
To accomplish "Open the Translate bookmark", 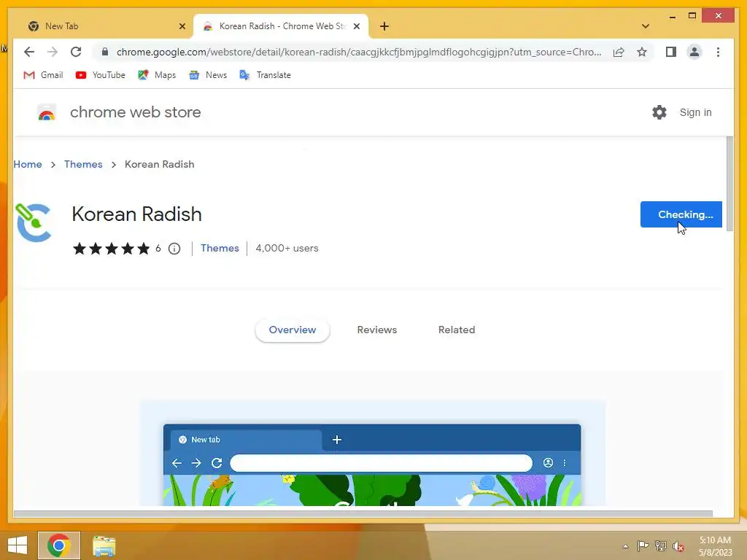I will pos(265,75).
